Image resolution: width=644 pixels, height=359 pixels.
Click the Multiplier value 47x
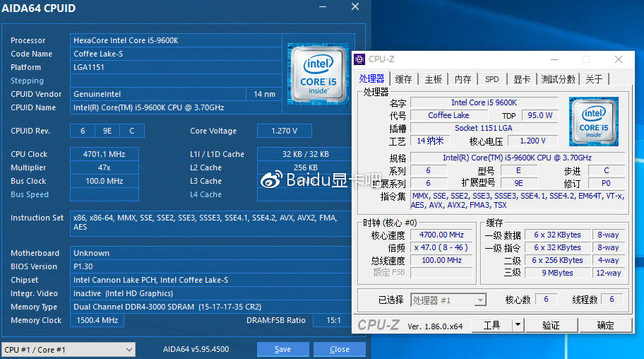[x=105, y=167]
